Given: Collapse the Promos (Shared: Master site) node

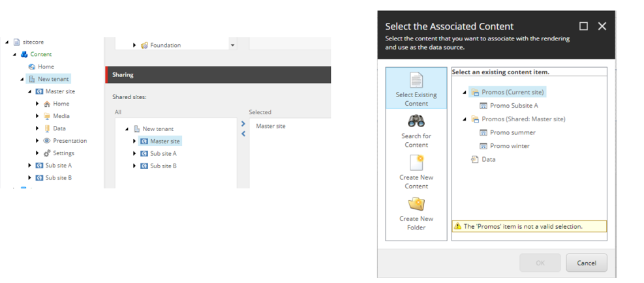Looking at the screenshot, I should coord(465,119).
